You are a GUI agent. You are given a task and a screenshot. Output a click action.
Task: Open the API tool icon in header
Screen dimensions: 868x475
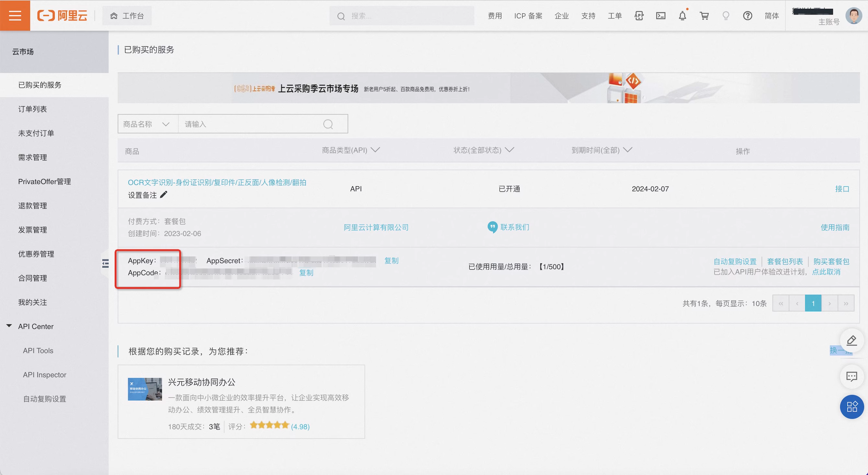pyautogui.click(x=639, y=16)
